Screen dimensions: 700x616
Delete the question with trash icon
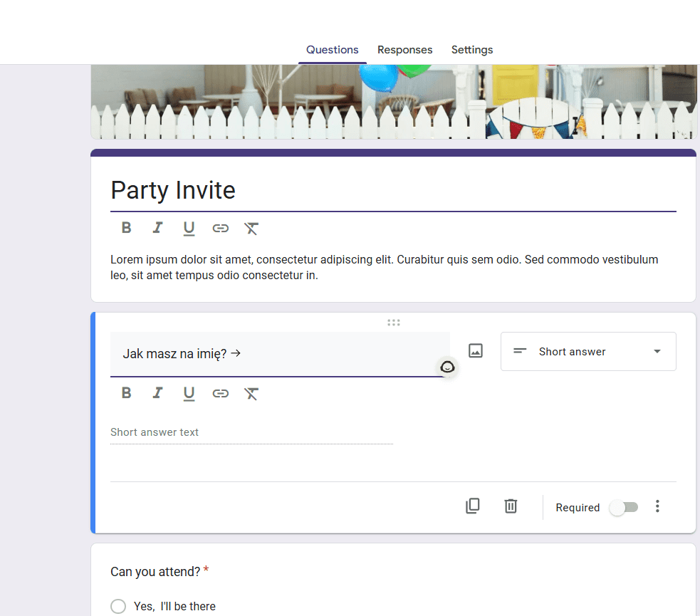[x=511, y=506]
